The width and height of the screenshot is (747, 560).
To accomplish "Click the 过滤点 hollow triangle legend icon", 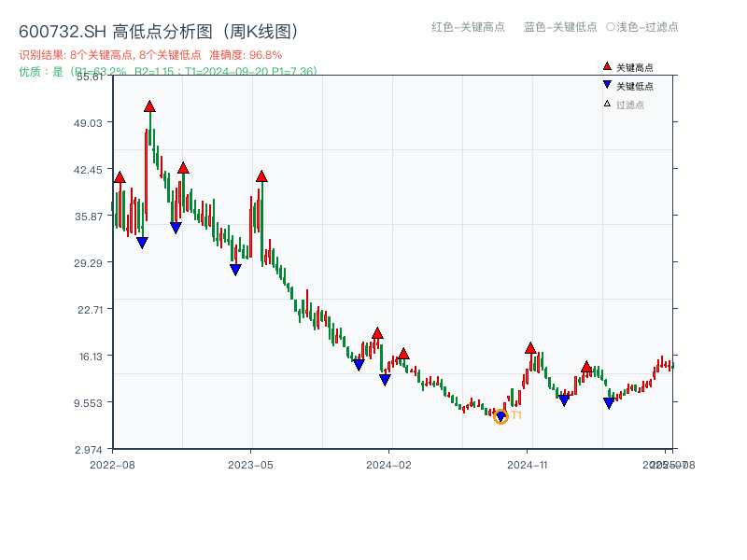I will pyautogui.click(x=605, y=102).
